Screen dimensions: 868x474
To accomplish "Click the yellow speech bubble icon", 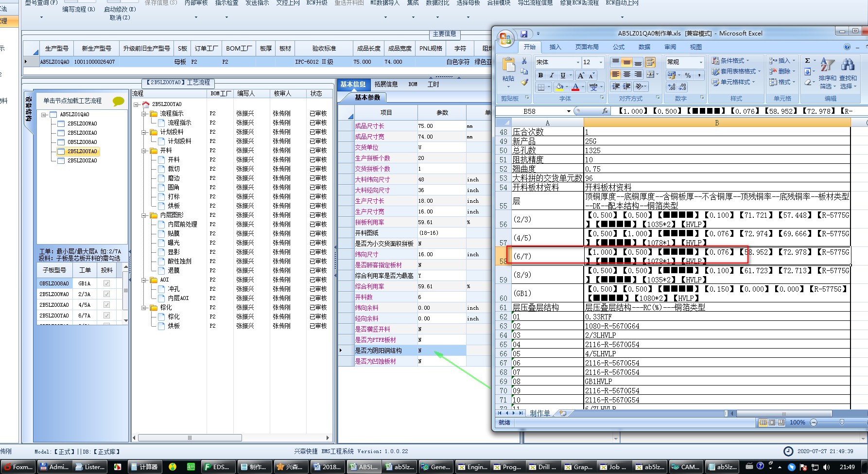I will [x=118, y=101].
